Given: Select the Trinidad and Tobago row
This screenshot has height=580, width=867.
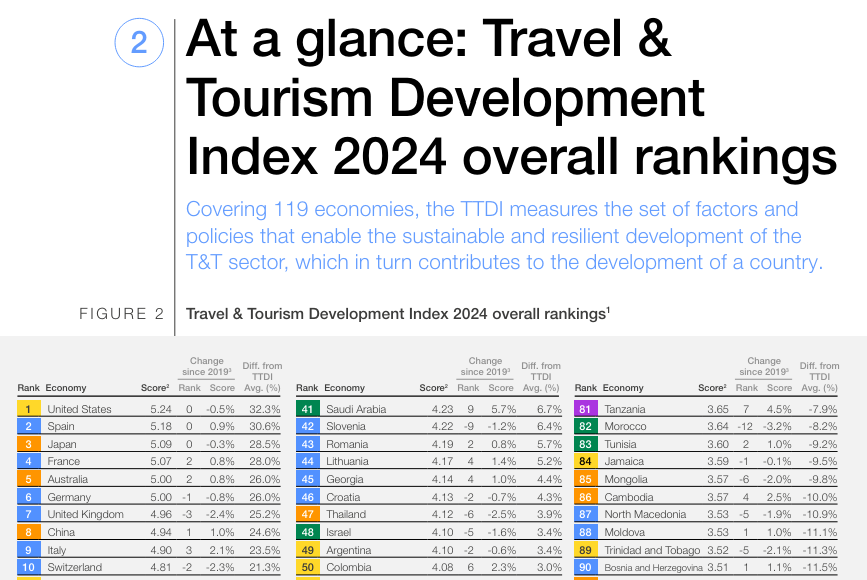Looking at the screenshot, I should pos(653,549).
